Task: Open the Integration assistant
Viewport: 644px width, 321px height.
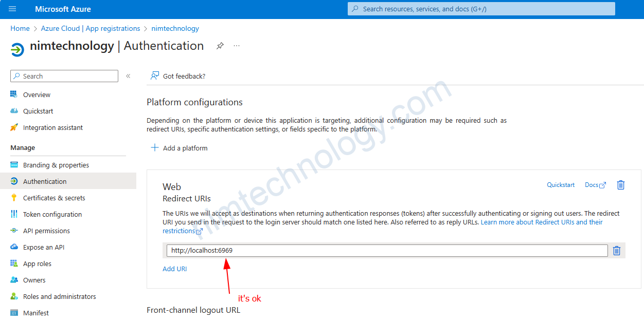Action: pyautogui.click(x=52, y=127)
